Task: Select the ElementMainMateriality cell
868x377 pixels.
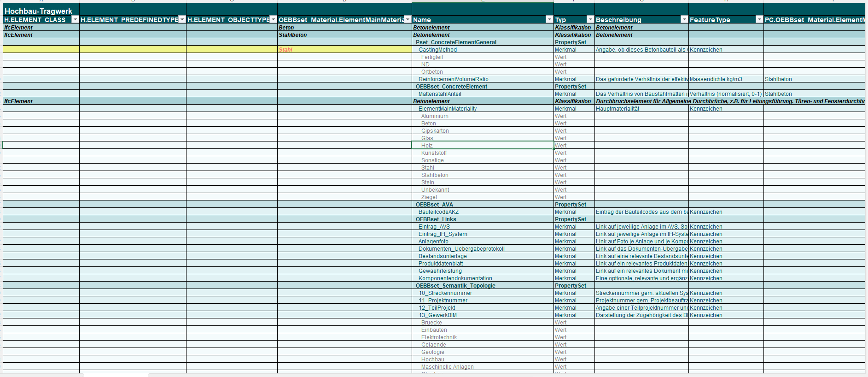Action: pos(483,109)
